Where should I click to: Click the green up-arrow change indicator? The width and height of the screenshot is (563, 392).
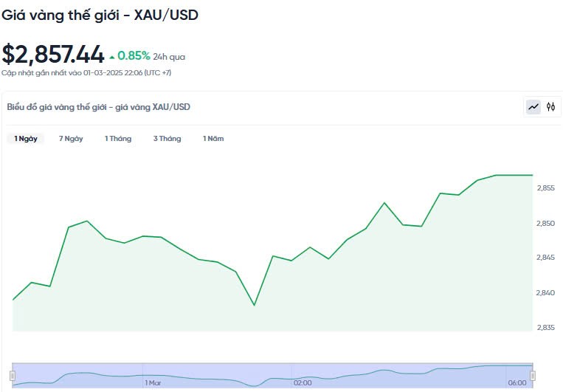pyautogui.click(x=112, y=56)
